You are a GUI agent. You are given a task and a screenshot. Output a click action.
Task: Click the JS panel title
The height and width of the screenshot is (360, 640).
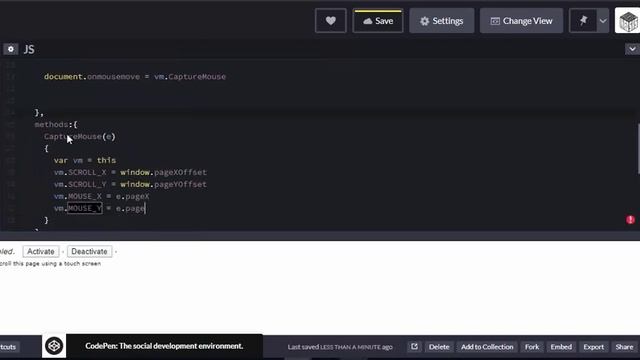pos(29,49)
